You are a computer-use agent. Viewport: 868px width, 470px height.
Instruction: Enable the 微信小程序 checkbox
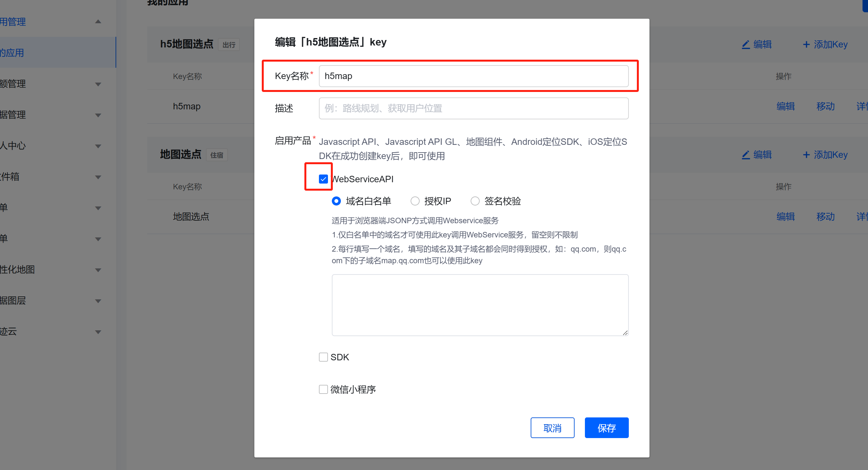tap(323, 389)
